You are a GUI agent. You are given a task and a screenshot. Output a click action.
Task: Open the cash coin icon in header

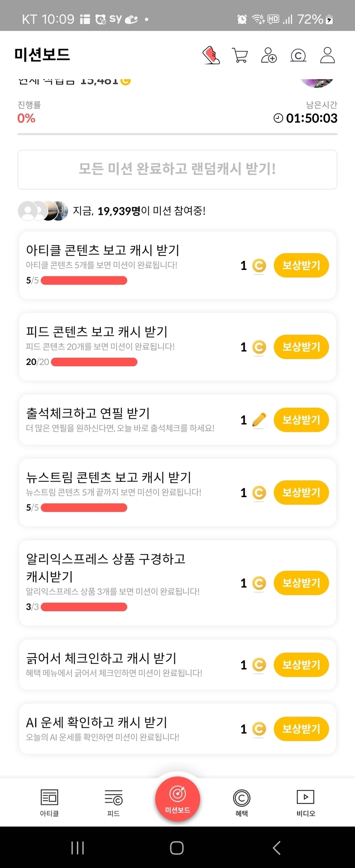pos(298,55)
